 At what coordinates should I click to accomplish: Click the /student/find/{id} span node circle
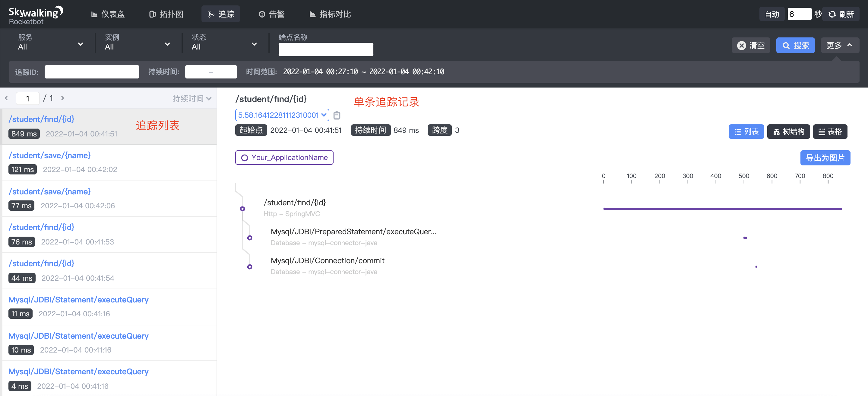[242, 209]
